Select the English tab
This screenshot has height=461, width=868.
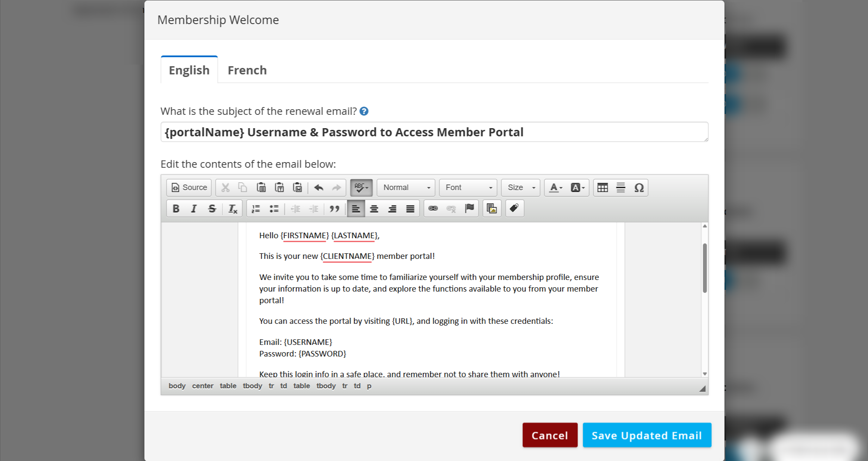(189, 70)
